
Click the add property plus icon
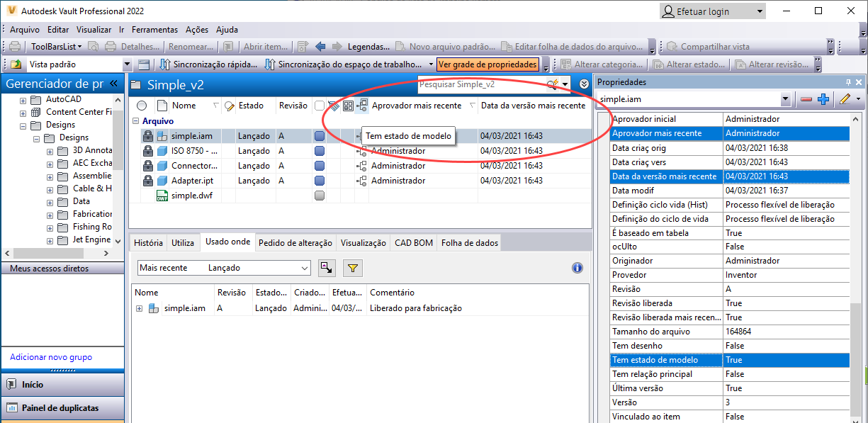[823, 100]
